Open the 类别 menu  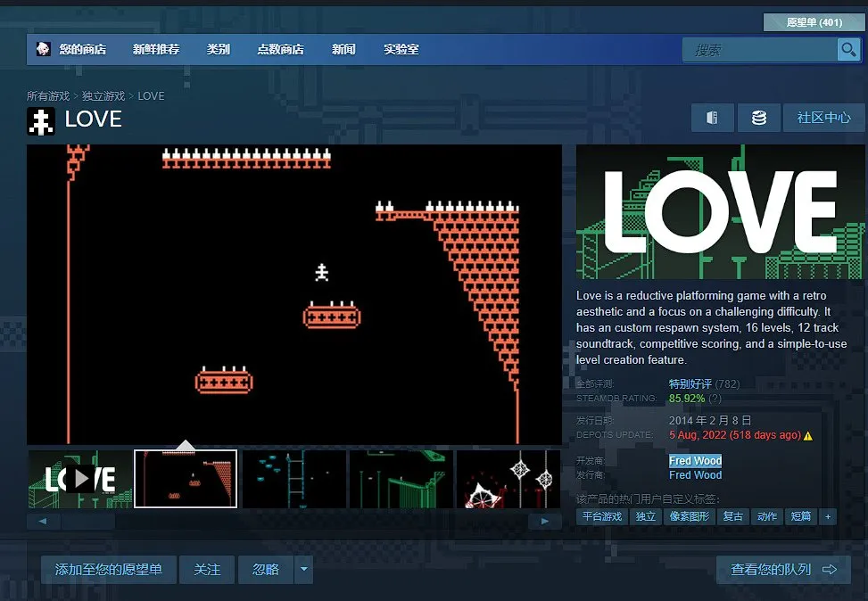click(218, 49)
